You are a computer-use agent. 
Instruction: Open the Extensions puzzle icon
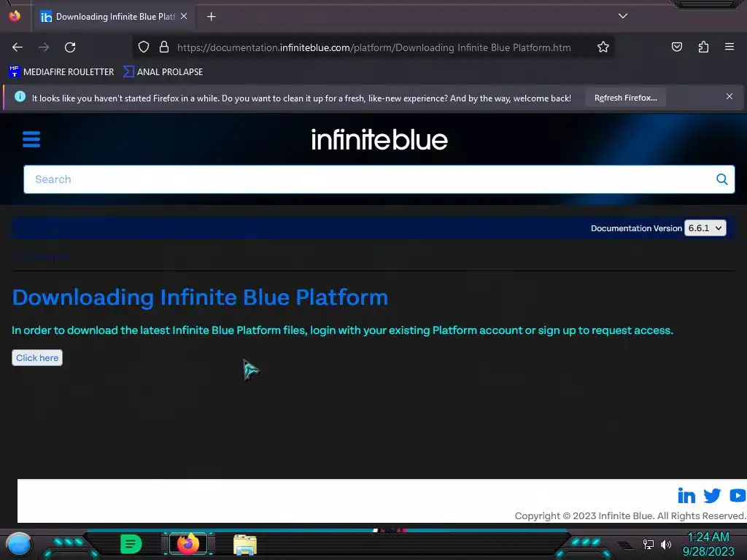pyautogui.click(x=703, y=47)
